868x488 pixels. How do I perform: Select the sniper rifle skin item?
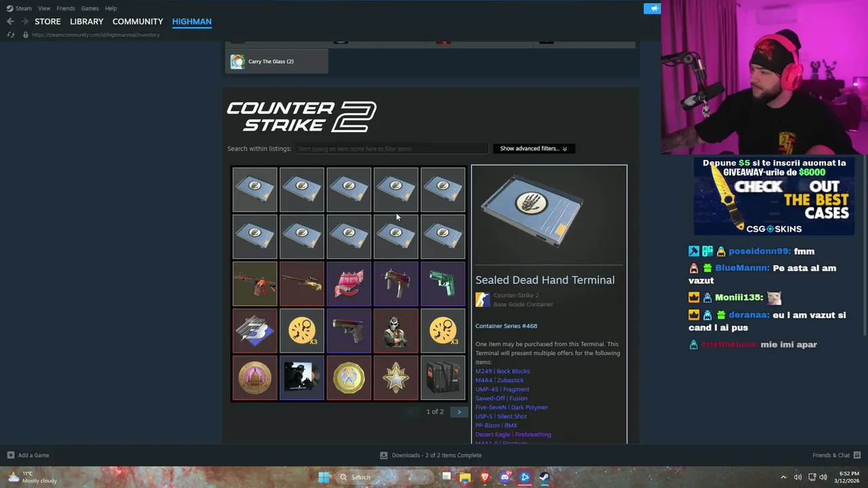coord(302,284)
